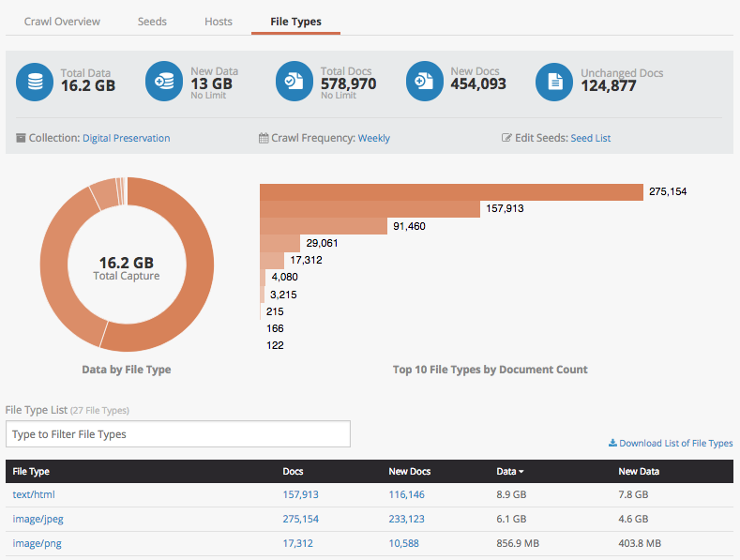Image resolution: width=740 pixels, height=560 pixels.
Task: Open the Digital Preservation collection link
Action: [126, 138]
